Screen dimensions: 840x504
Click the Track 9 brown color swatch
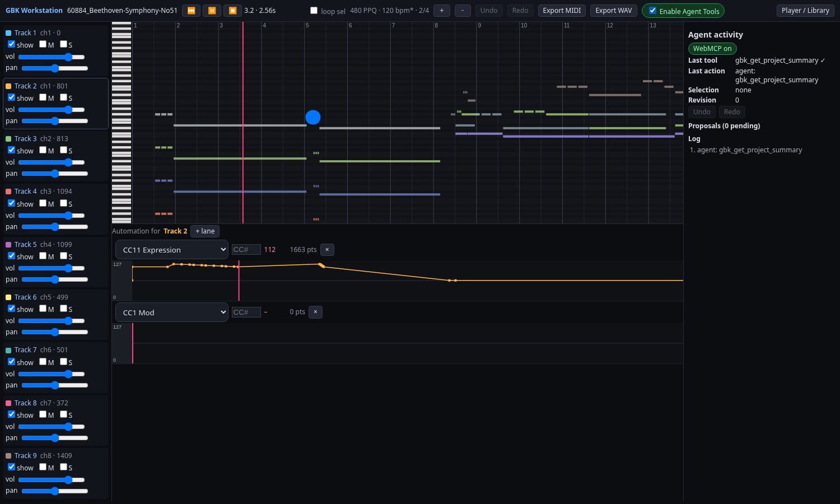(x=8, y=456)
